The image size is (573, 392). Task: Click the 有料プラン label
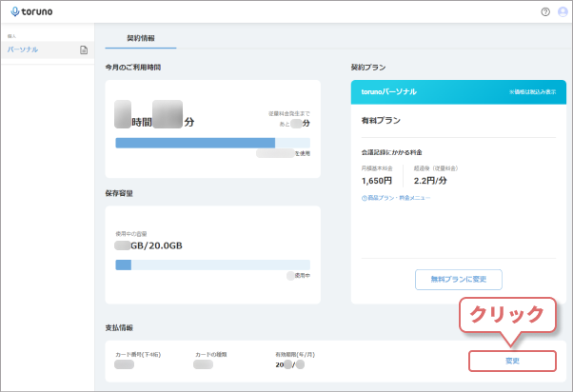381,121
